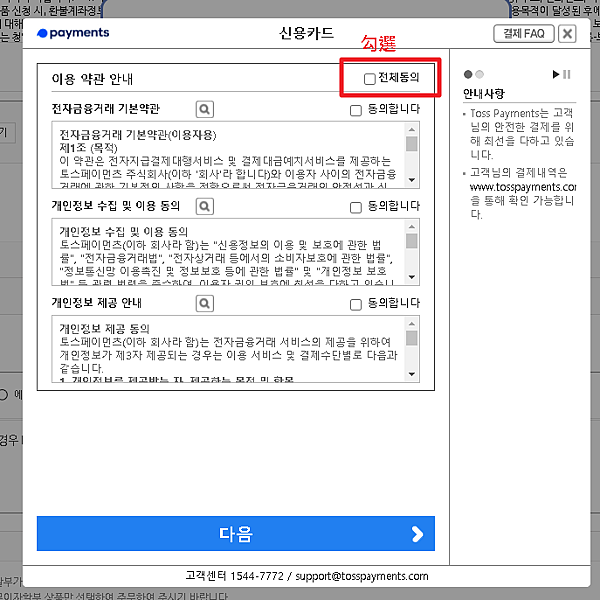Screen dimensions: 600x600
Task: Click the 신용카드 dialog title
Action: coord(306,33)
